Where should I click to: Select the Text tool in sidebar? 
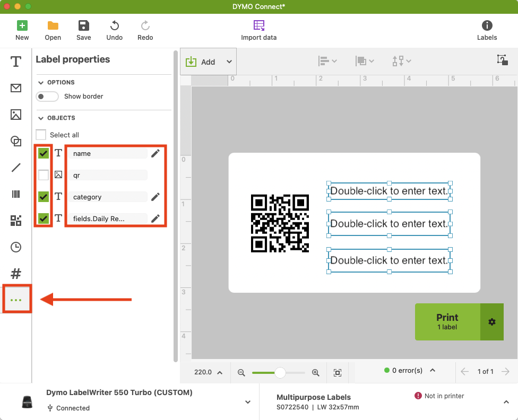tap(16, 62)
